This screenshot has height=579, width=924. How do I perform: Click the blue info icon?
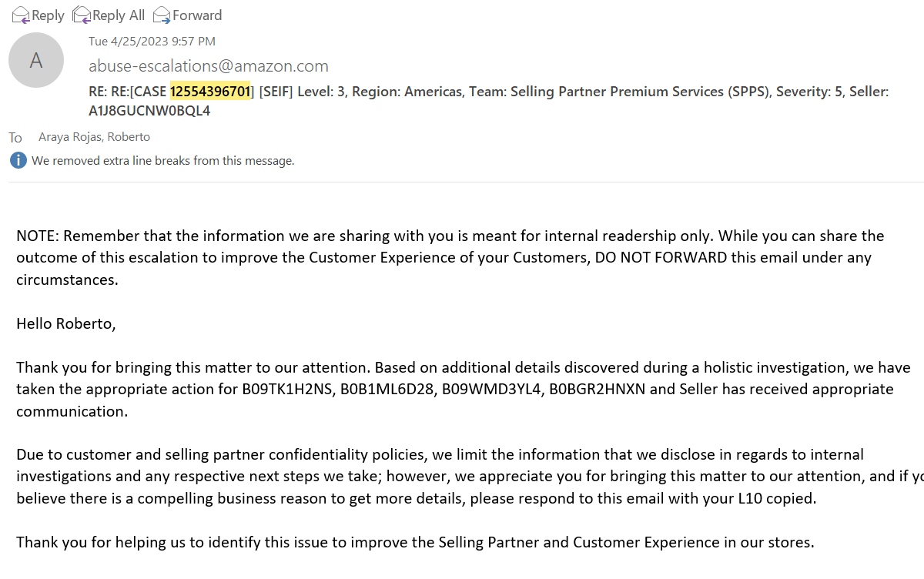coord(18,161)
